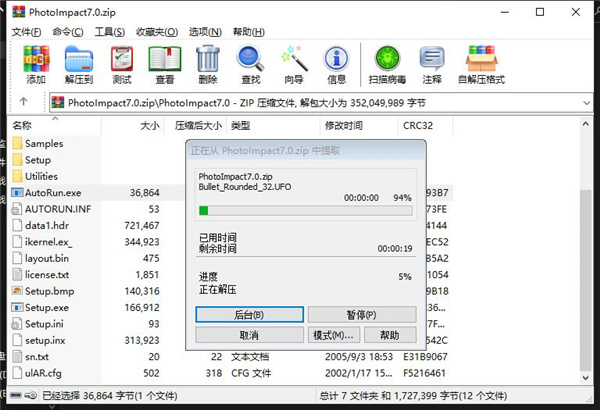Image resolution: width=600 pixels, height=410 pixels.
Task: Click the Setup.ini file icon
Action: click(17, 324)
